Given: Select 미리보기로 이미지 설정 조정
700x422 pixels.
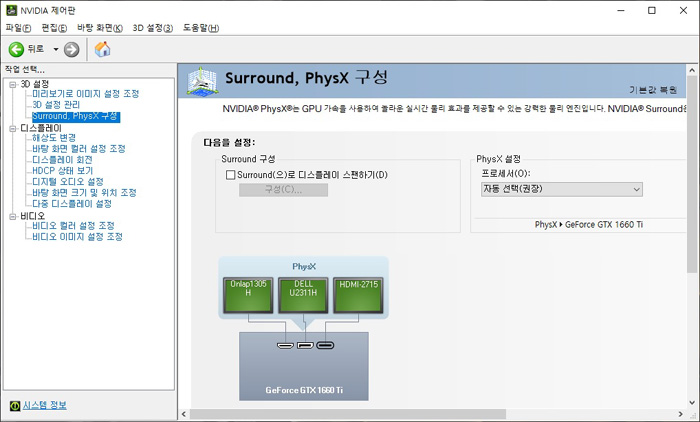Looking at the screenshot, I should (86, 94).
